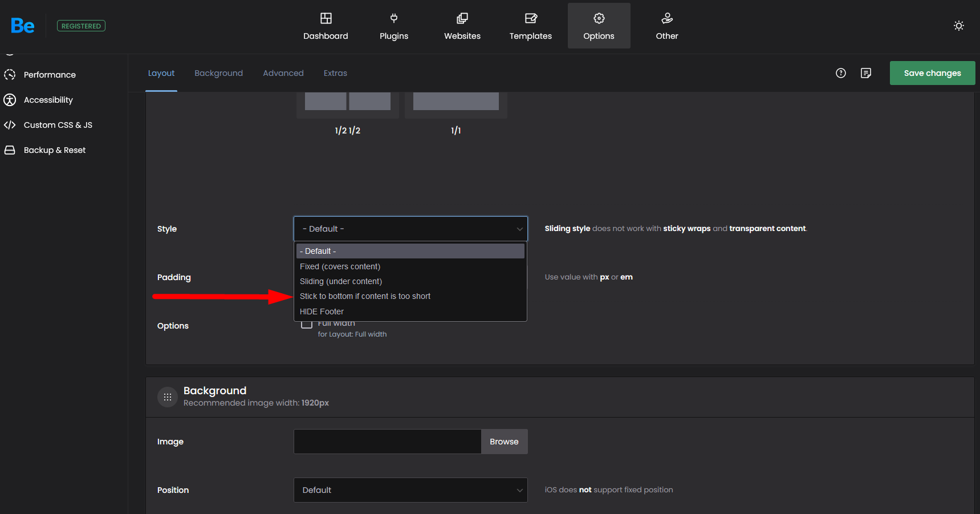Choose the - Default - style option

point(410,251)
